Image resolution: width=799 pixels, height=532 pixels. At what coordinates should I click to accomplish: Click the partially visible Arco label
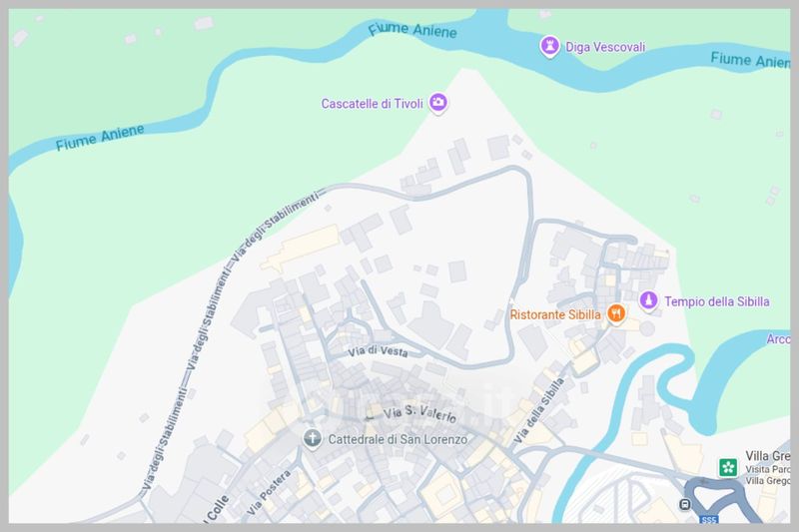pos(779,339)
